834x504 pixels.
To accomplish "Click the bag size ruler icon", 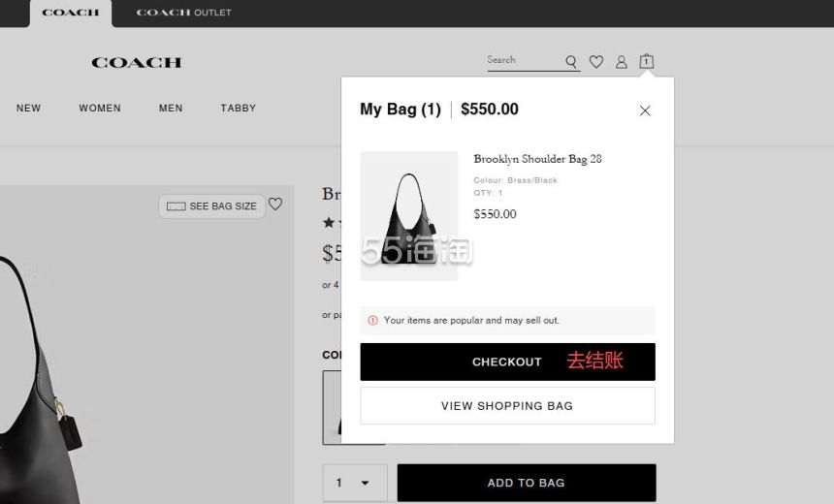I will [x=176, y=206].
